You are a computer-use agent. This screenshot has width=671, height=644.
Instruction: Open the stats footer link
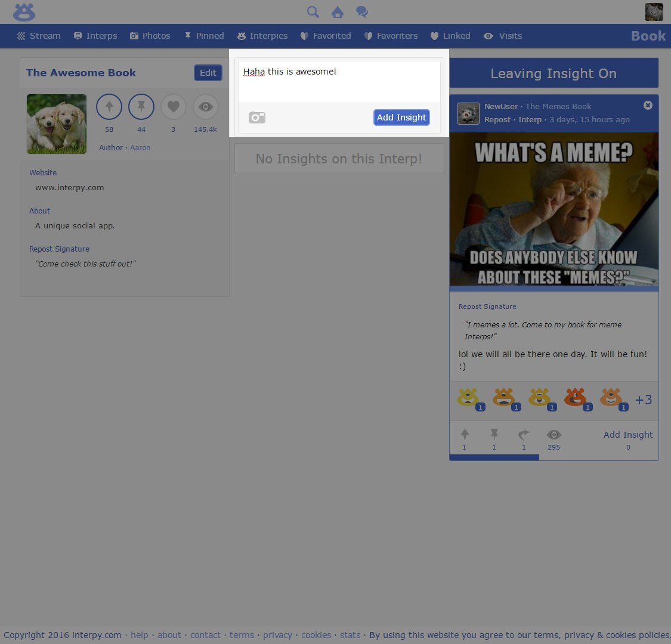(x=350, y=635)
